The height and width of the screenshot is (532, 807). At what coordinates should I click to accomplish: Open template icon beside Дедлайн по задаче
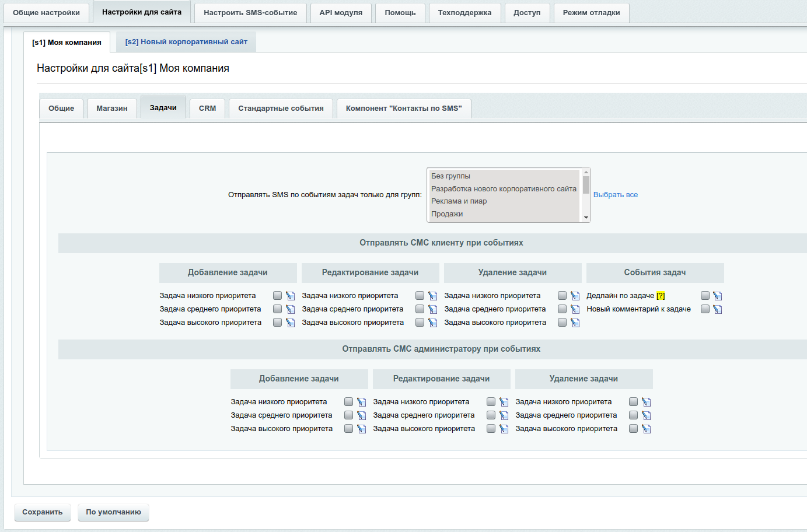pos(717,296)
